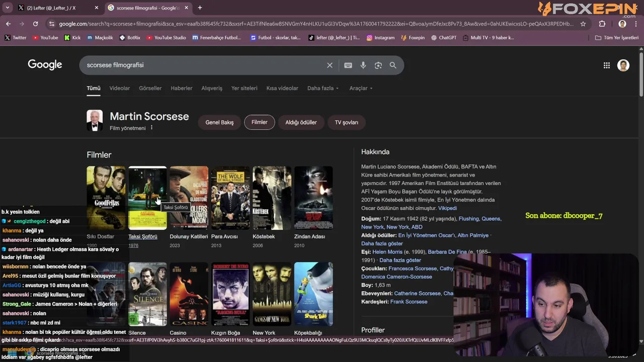644x362 pixels.
Task: Open the on-screen keyboard icon
Action: pyautogui.click(x=348, y=65)
